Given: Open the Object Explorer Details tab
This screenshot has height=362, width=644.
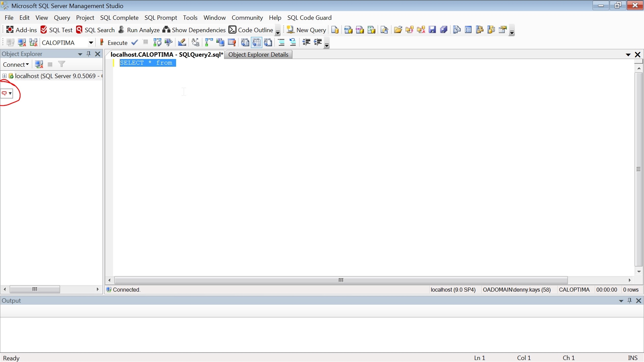Looking at the screenshot, I should point(258,54).
